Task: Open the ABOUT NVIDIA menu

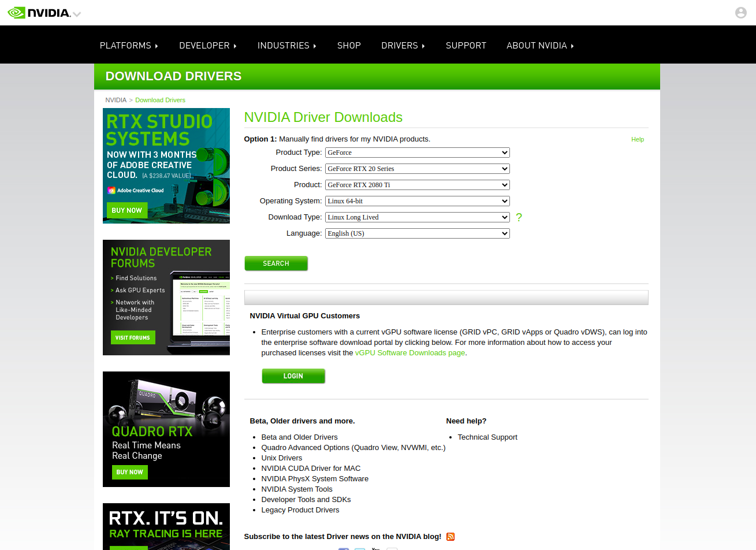Action: [540, 46]
